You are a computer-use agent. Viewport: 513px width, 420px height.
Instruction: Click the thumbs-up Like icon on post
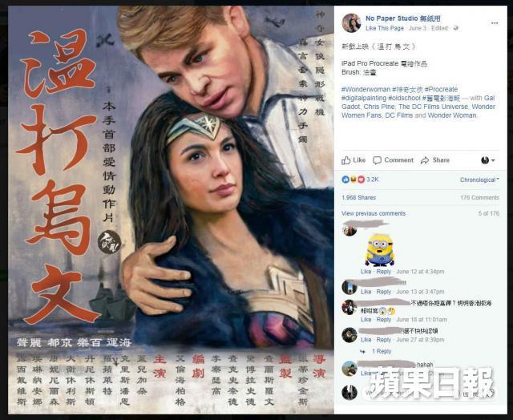(345, 160)
